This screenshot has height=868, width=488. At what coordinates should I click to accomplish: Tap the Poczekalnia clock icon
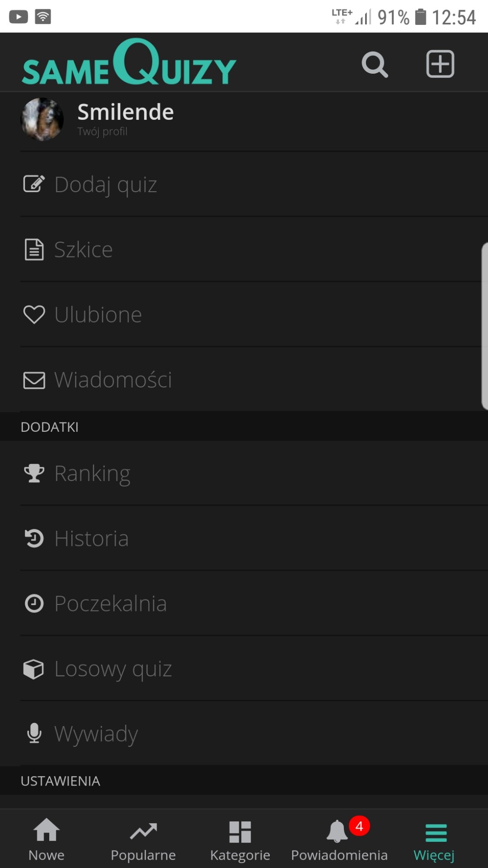[x=34, y=604]
